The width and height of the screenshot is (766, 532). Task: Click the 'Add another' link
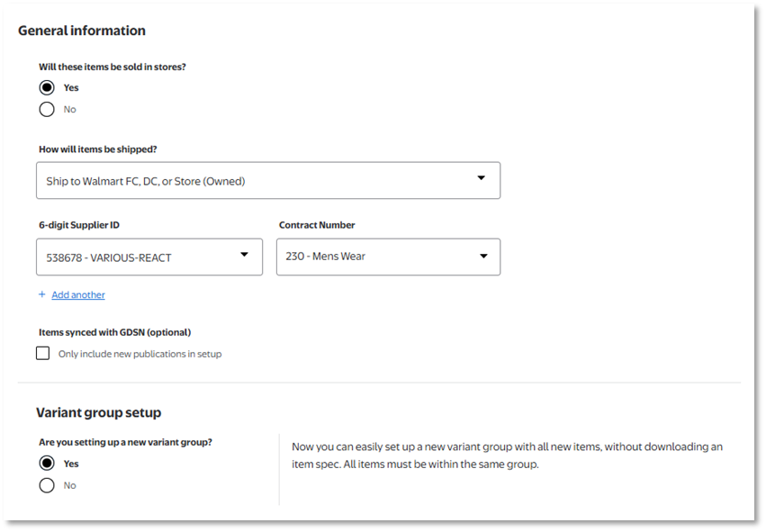(78, 294)
